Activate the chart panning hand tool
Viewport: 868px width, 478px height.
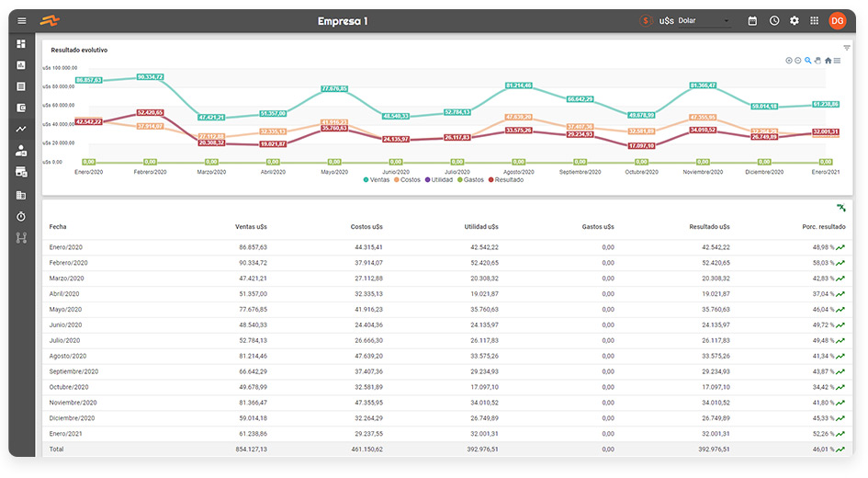coord(817,61)
